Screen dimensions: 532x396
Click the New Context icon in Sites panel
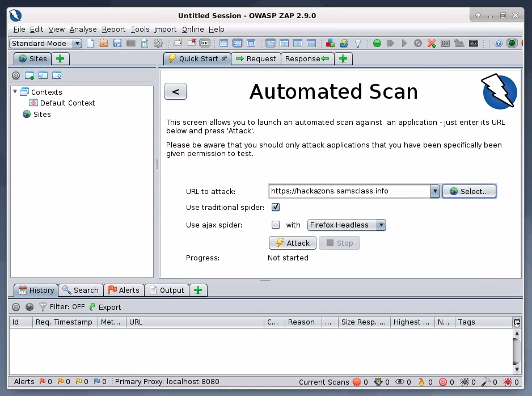point(29,75)
